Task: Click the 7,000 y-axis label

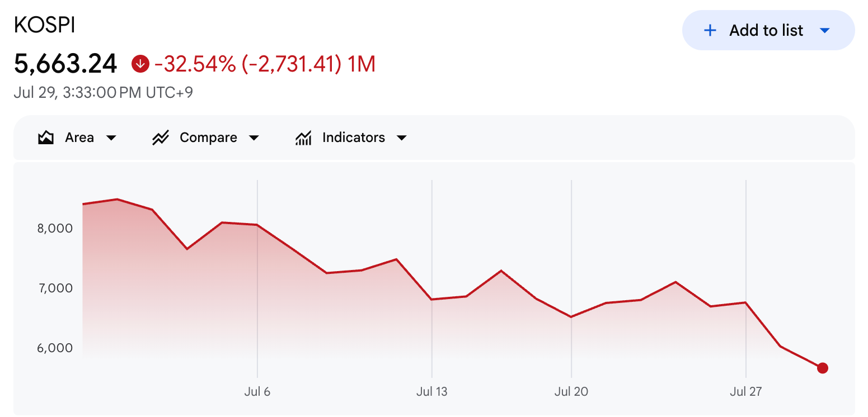Action: tap(56, 288)
